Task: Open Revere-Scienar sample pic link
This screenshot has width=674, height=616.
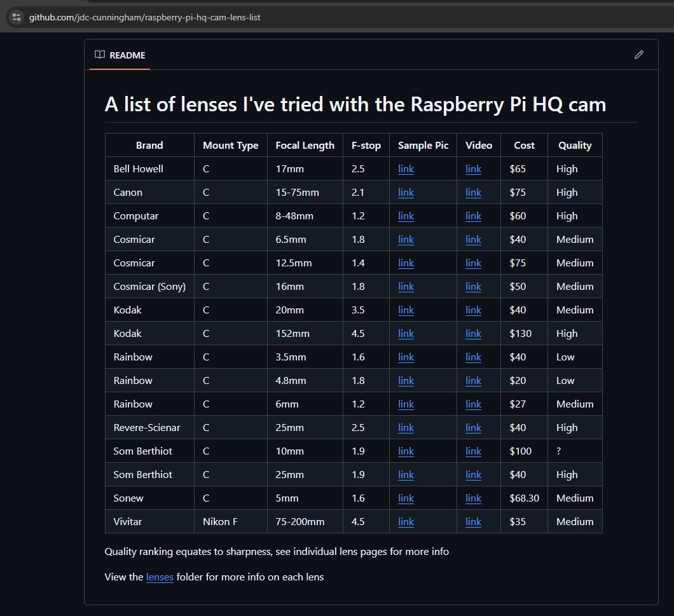Action: [x=406, y=428]
